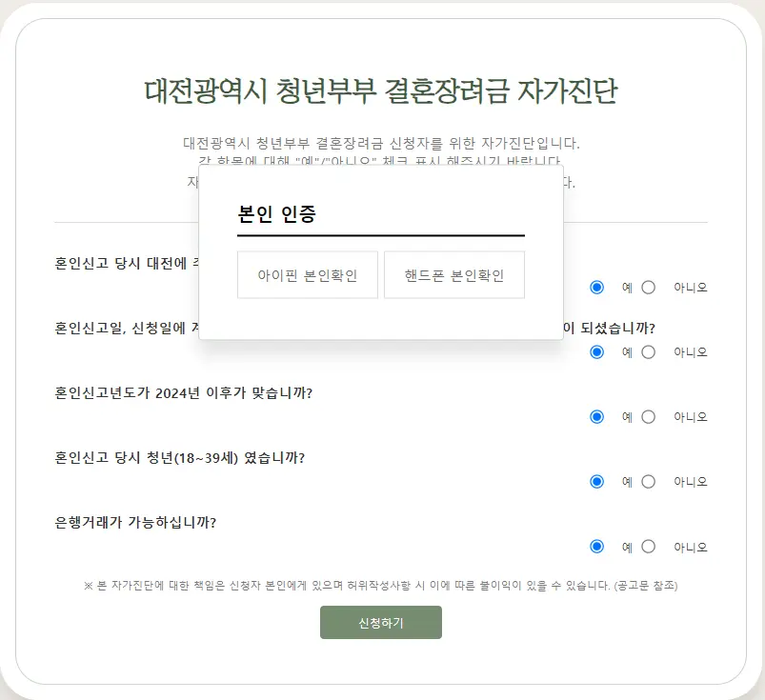Select 아니오 for the 2024년 registration year question
Viewport: 765px width, 700px height.
click(x=648, y=416)
